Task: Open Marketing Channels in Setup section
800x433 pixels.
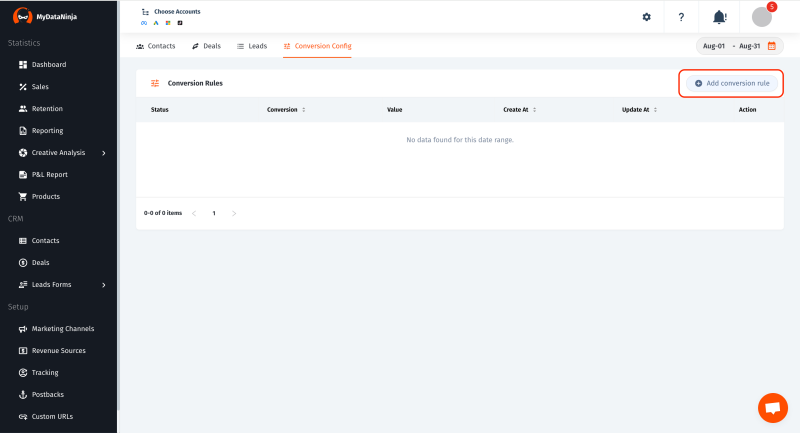Action: pos(63,329)
